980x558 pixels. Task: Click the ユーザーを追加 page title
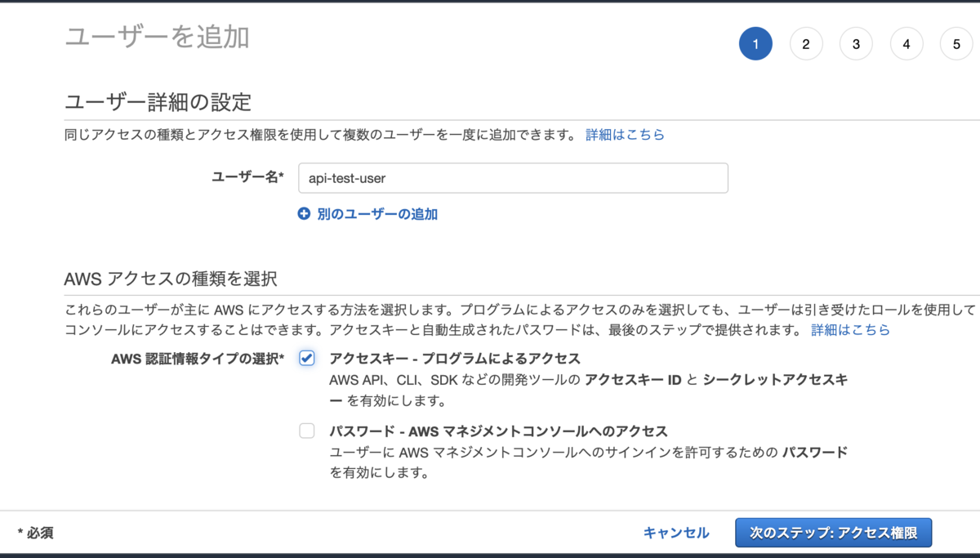tap(157, 37)
